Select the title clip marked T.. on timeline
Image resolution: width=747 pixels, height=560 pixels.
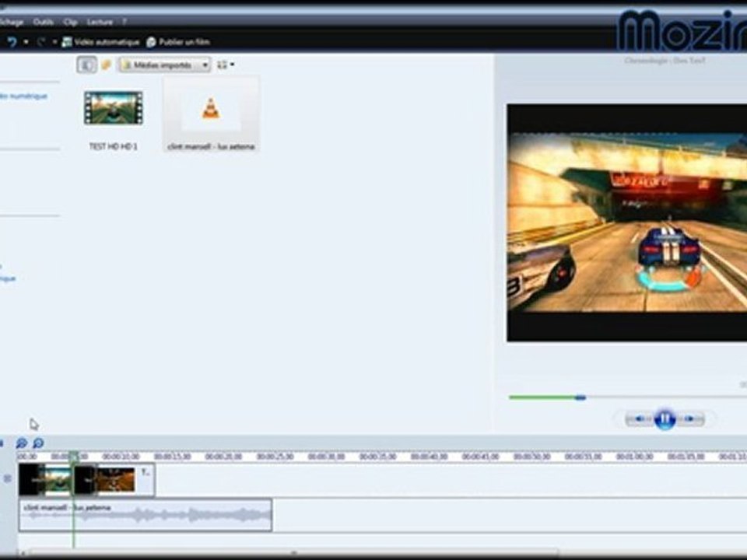(146, 480)
